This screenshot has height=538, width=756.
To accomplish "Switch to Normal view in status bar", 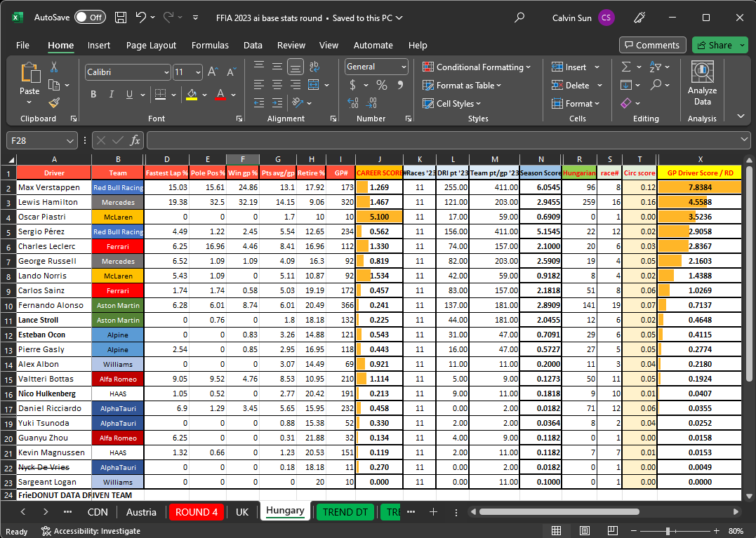I will pos(557,531).
